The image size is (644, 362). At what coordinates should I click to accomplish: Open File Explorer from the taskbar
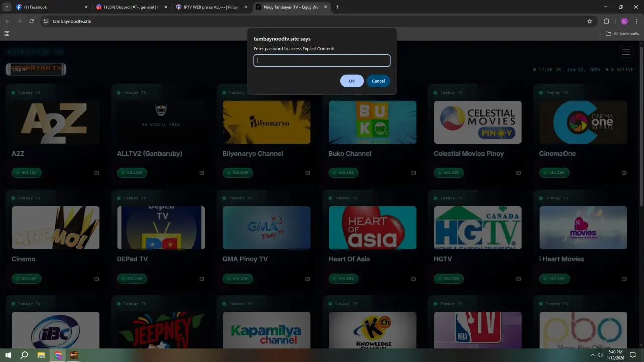(41, 355)
